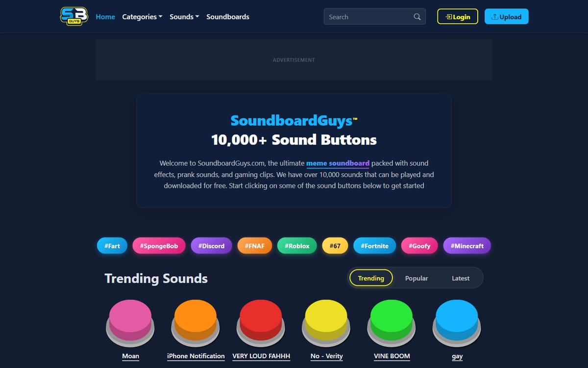Viewport: 588px width, 368px height.
Task: Select the #SpongeBob tag
Action: 159,246
